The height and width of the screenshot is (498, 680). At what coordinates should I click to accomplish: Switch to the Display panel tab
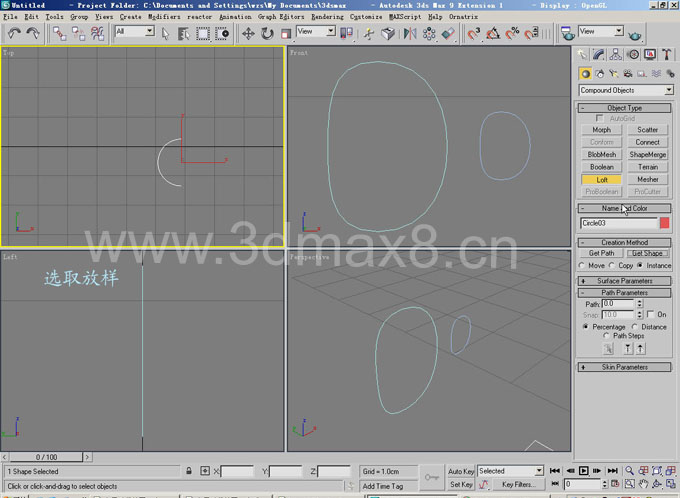[x=650, y=55]
